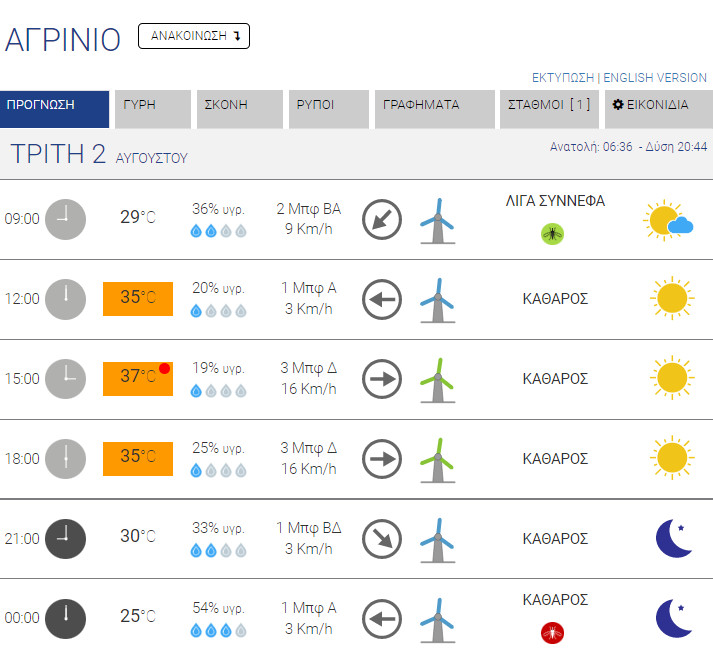
Task: Click the clock icon for 12:00
Action: point(66,299)
